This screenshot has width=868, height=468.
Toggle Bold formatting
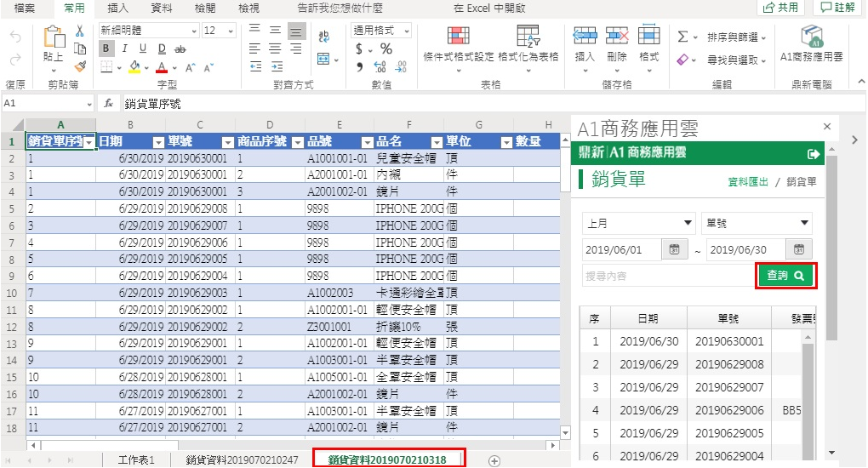pos(106,49)
